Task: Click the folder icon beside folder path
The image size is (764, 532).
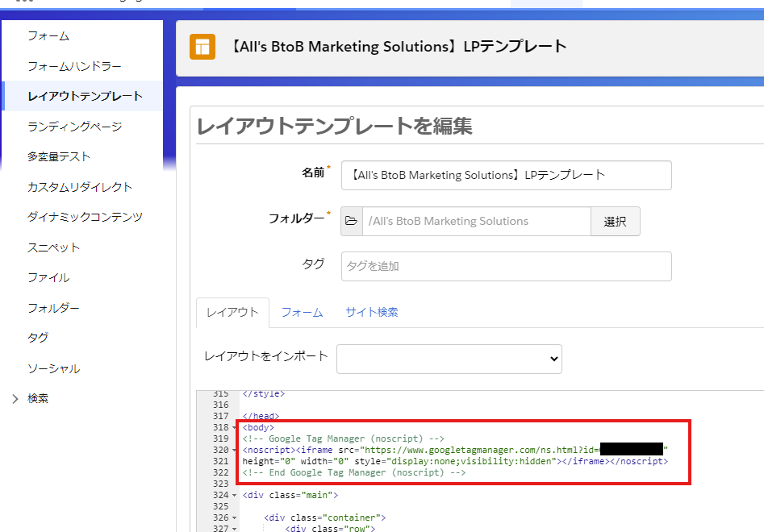Action: tap(351, 221)
